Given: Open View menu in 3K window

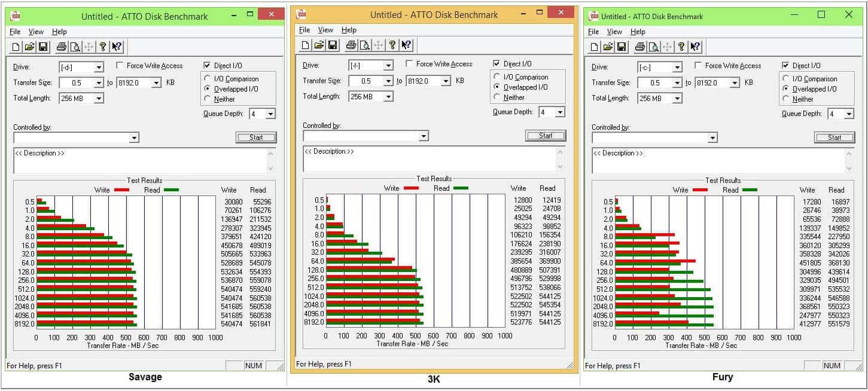Looking at the screenshot, I should tap(325, 30).
